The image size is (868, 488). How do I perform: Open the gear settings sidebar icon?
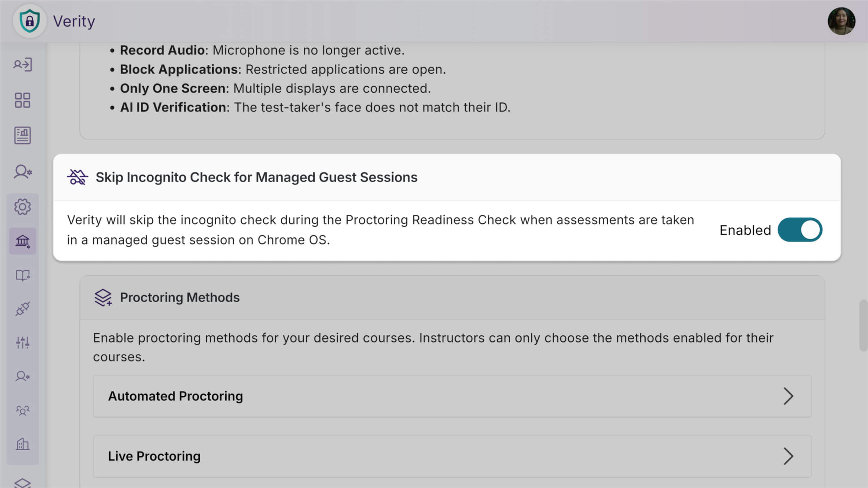[22, 207]
